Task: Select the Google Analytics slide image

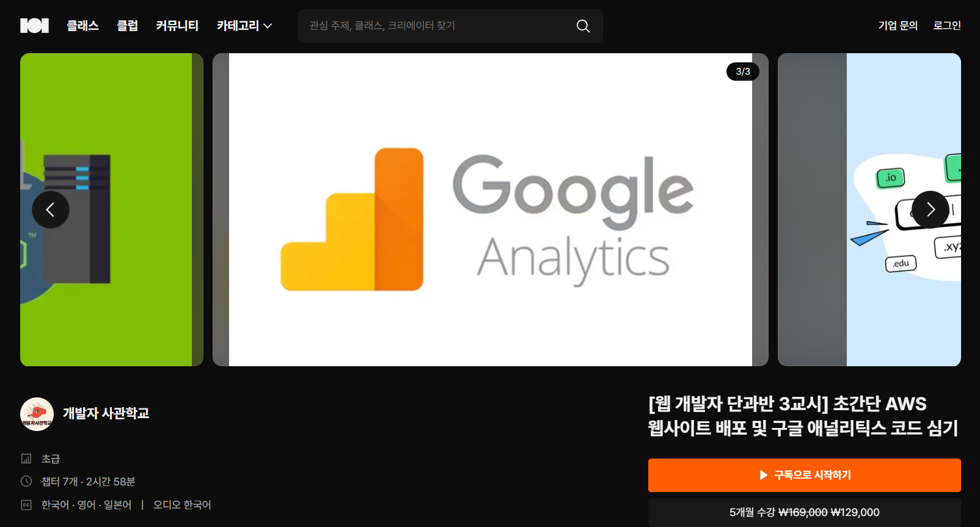Action: (x=491, y=210)
